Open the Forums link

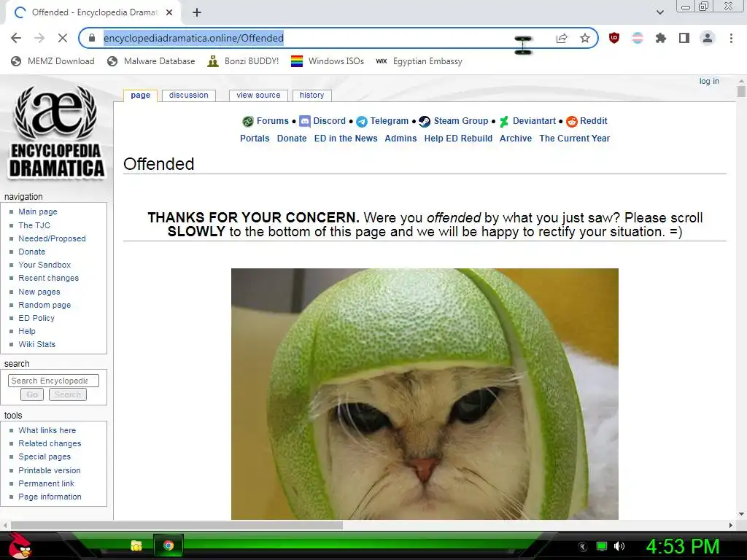[273, 121]
